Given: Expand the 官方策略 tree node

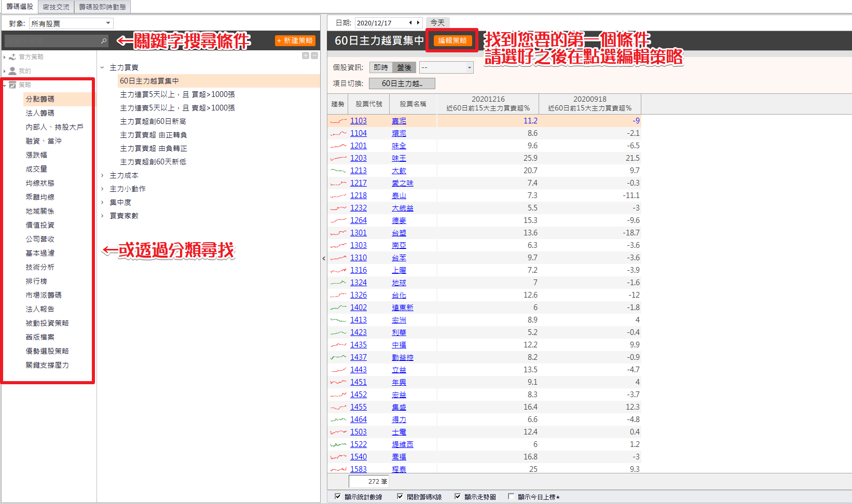Looking at the screenshot, I should (5, 57).
